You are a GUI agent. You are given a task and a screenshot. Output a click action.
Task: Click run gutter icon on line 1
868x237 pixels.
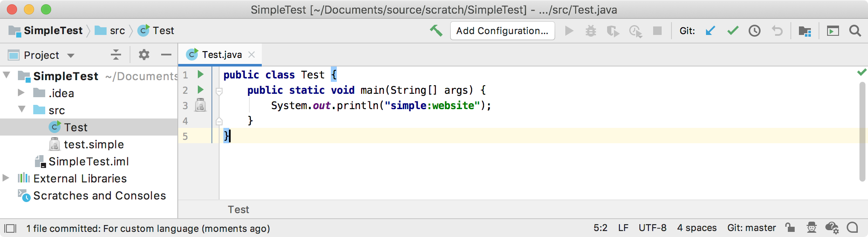pos(200,75)
